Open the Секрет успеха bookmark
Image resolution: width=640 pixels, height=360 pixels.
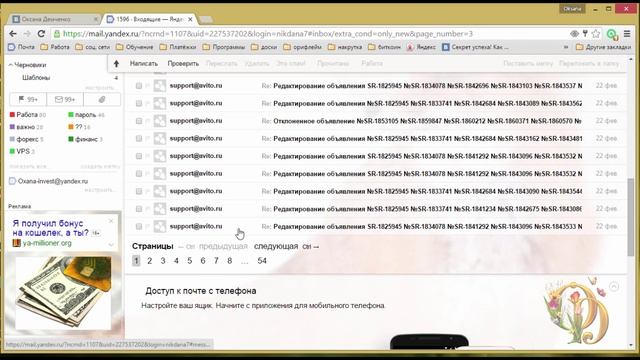476,47
